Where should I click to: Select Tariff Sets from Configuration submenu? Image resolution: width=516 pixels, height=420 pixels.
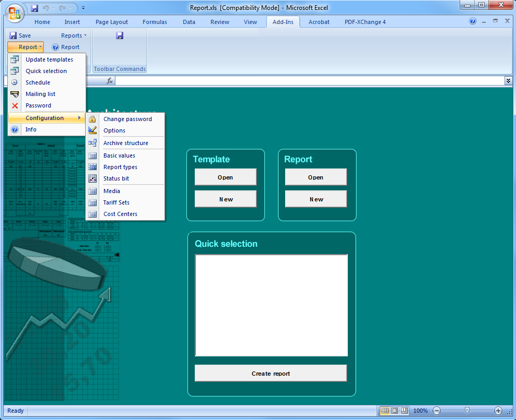click(x=116, y=202)
